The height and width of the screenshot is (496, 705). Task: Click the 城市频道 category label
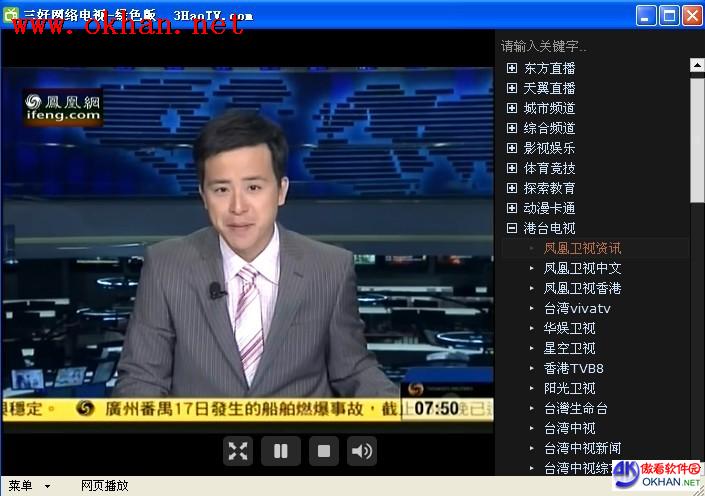click(549, 108)
